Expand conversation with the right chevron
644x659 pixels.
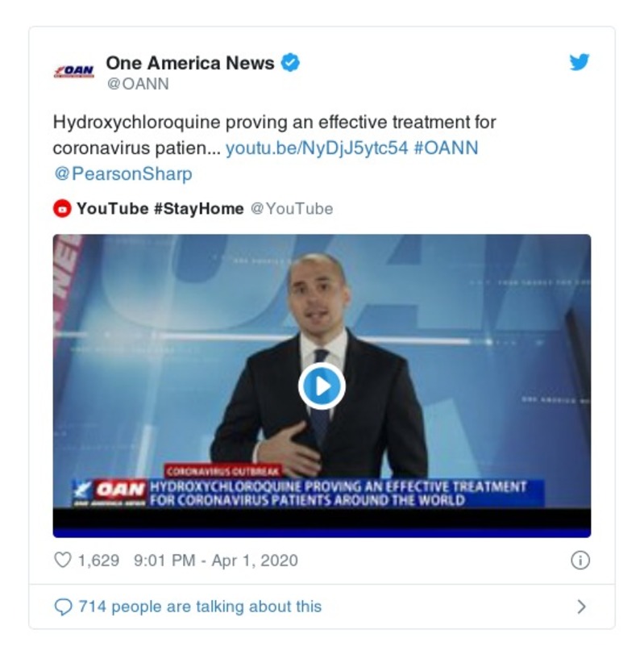[581, 607]
